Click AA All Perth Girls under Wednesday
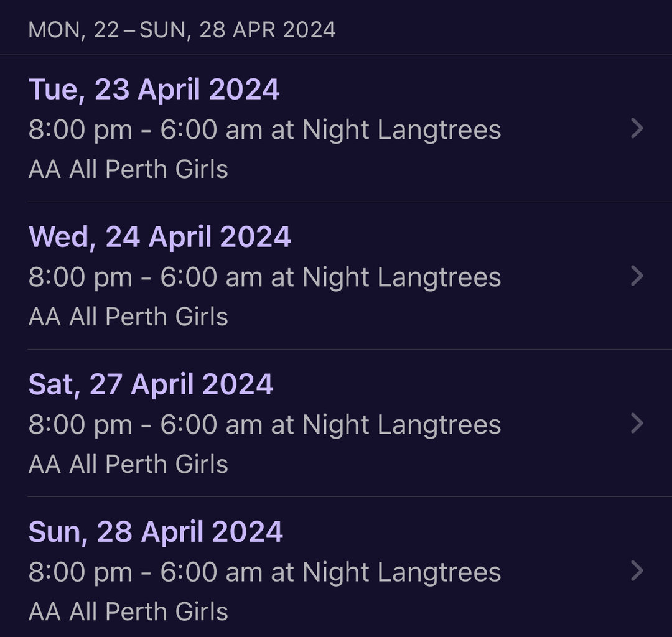The image size is (672, 637). (x=128, y=317)
